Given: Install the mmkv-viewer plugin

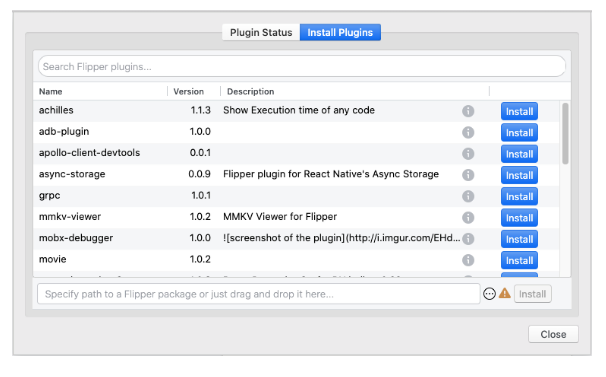Looking at the screenshot, I should pos(519,218).
